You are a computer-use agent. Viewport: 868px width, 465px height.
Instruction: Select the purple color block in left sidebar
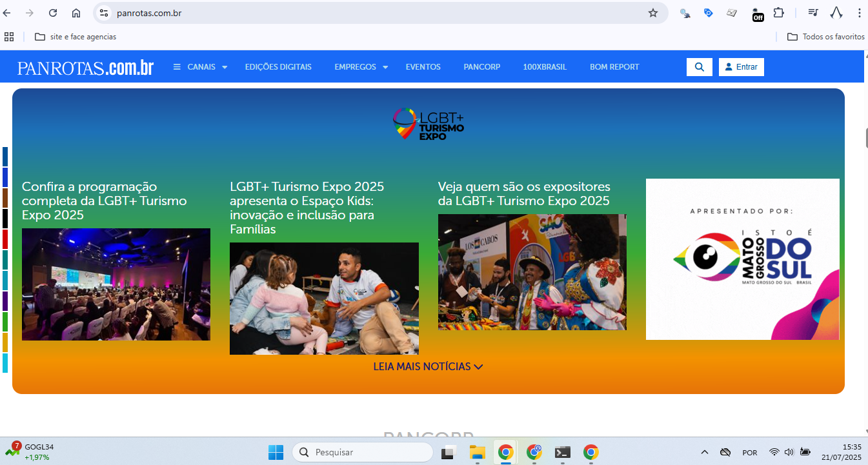tap(5, 301)
